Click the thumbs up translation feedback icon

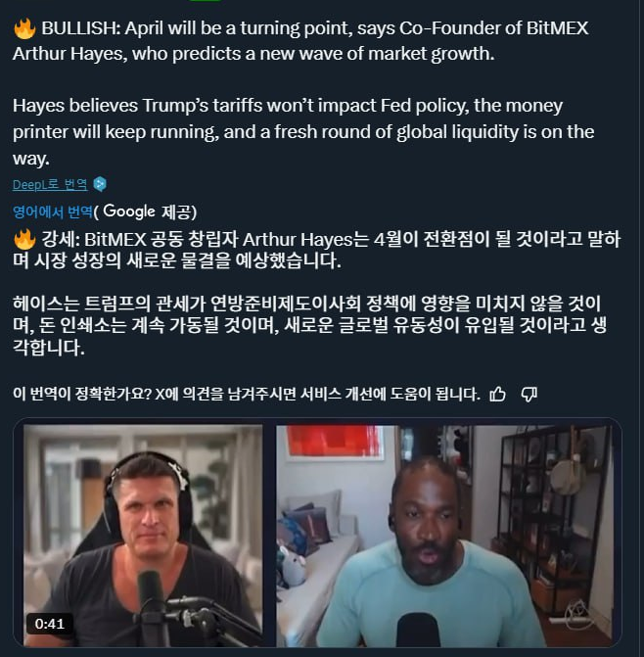click(497, 394)
